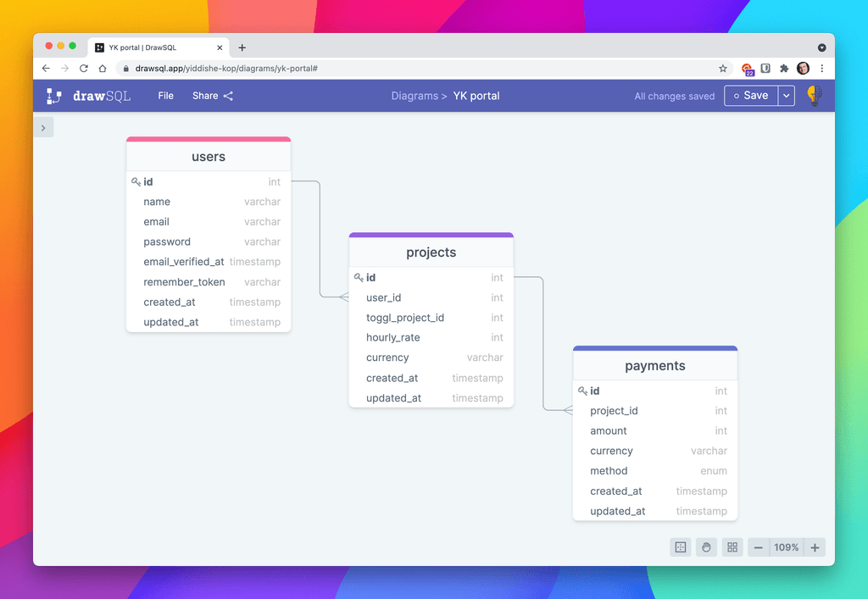Image resolution: width=868 pixels, height=599 pixels.
Task: Click the grid arrange tables icon
Action: coord(732,547)
